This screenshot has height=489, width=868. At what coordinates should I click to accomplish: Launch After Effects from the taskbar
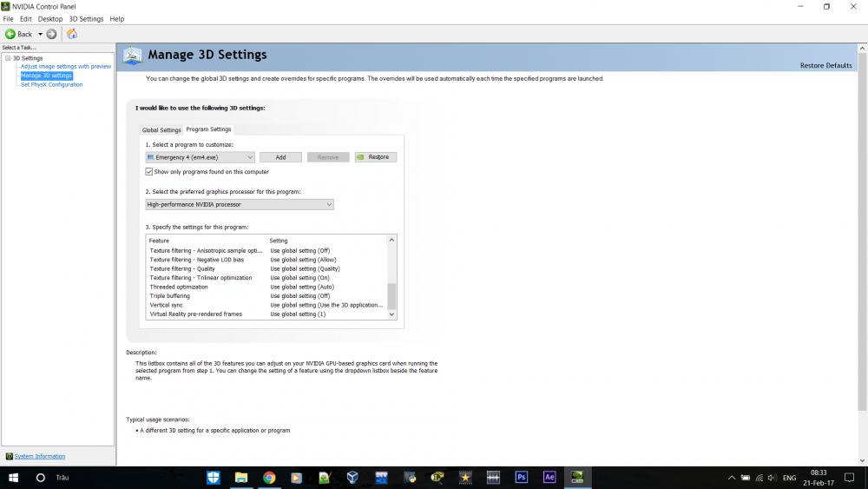pyautogui.click(x=549, y=478)
